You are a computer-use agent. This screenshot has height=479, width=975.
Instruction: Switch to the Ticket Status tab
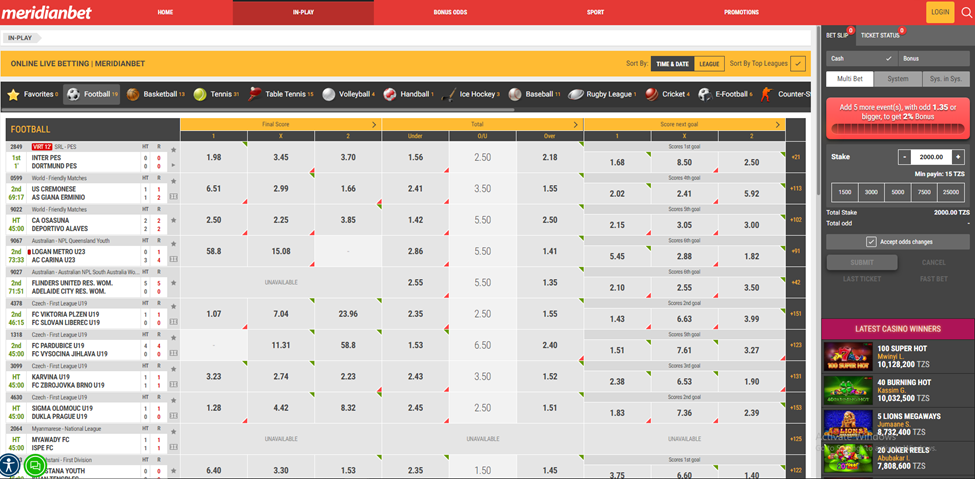tap(880, 35)
